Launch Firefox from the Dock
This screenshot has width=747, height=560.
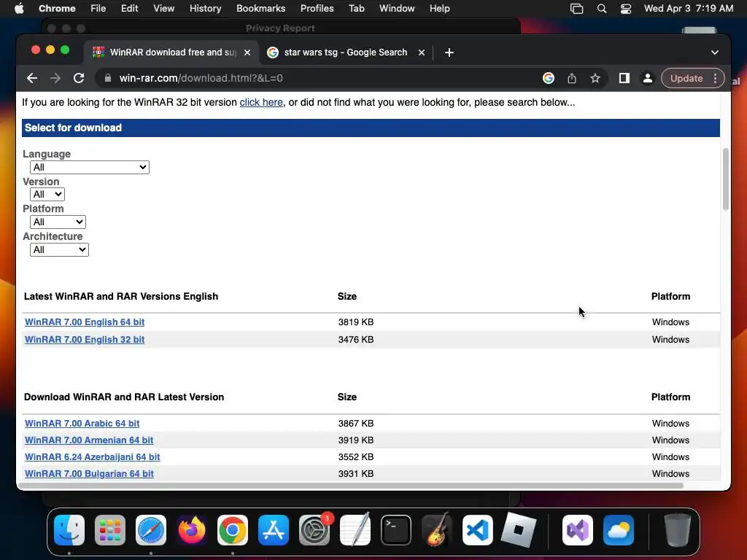point(192,530)
